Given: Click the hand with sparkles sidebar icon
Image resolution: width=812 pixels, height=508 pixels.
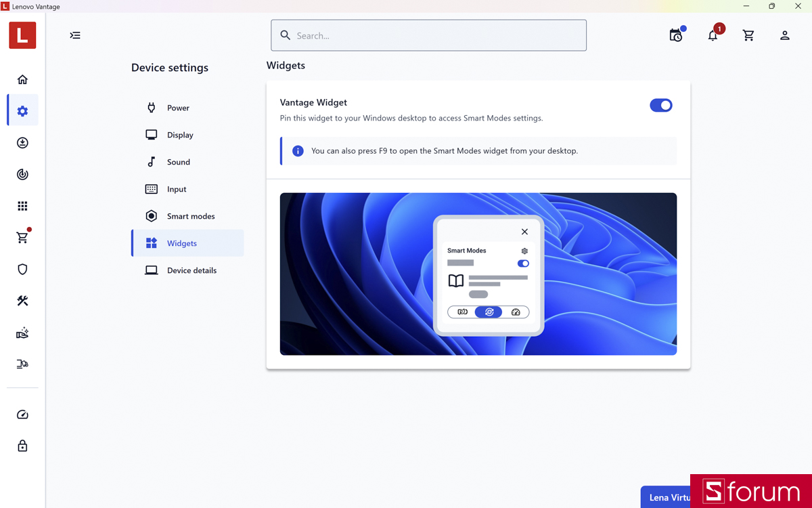Looking at the screenshot, I should (x=22, y=333).
